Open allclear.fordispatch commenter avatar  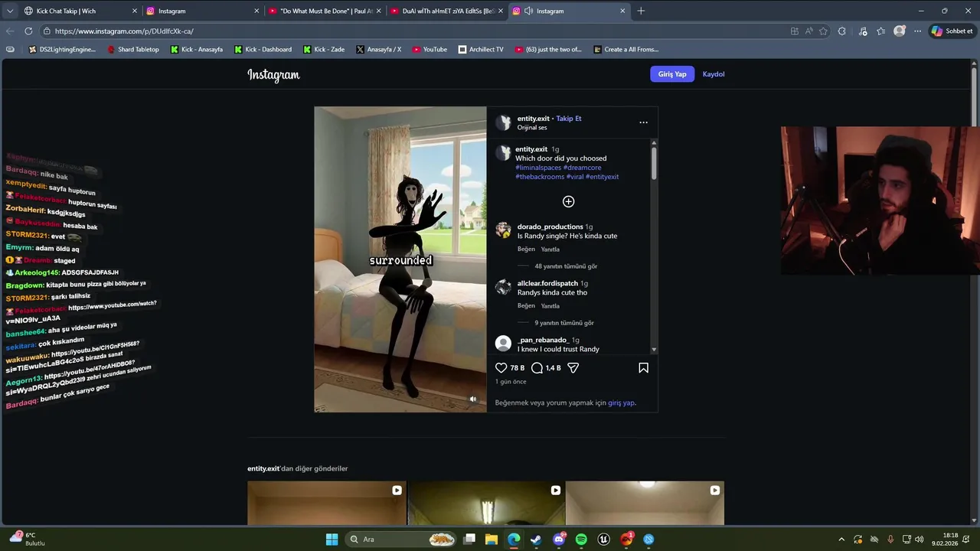tap(503, 287)
